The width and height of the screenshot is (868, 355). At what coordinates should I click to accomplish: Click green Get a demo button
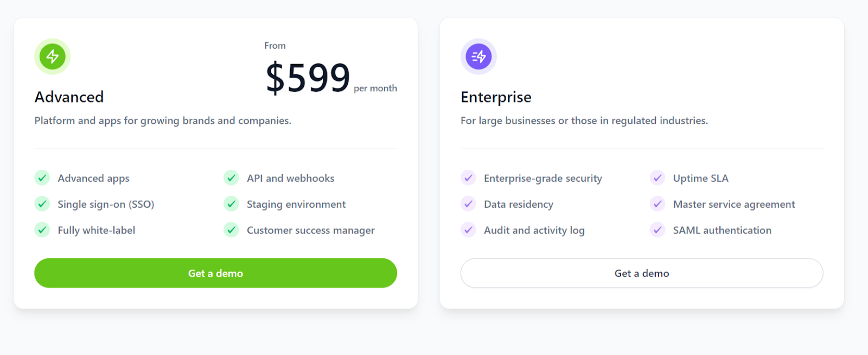pyautogui.click(x=215, y=273)
